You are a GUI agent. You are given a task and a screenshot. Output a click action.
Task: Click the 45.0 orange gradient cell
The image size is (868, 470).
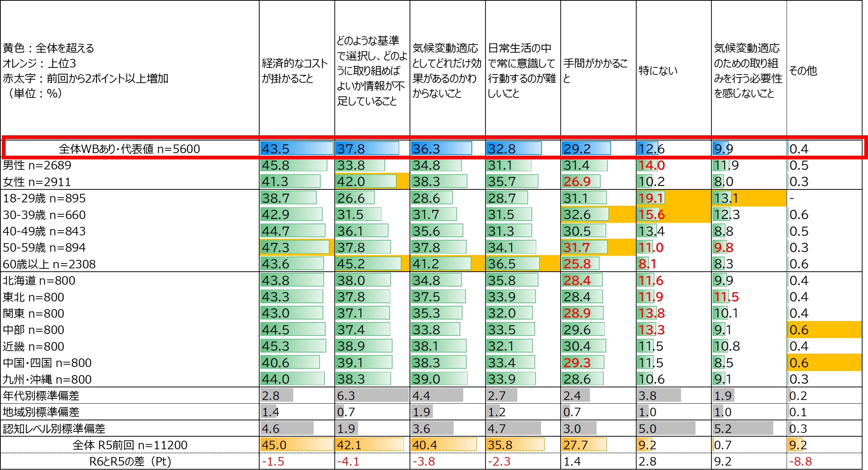click(x=296, y=445)
